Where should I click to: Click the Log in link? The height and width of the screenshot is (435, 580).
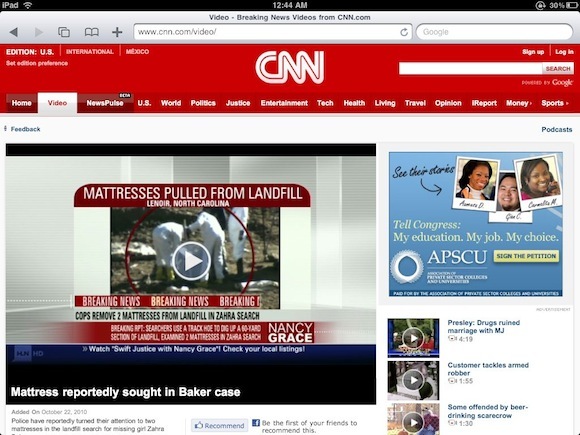click(564, 52)
